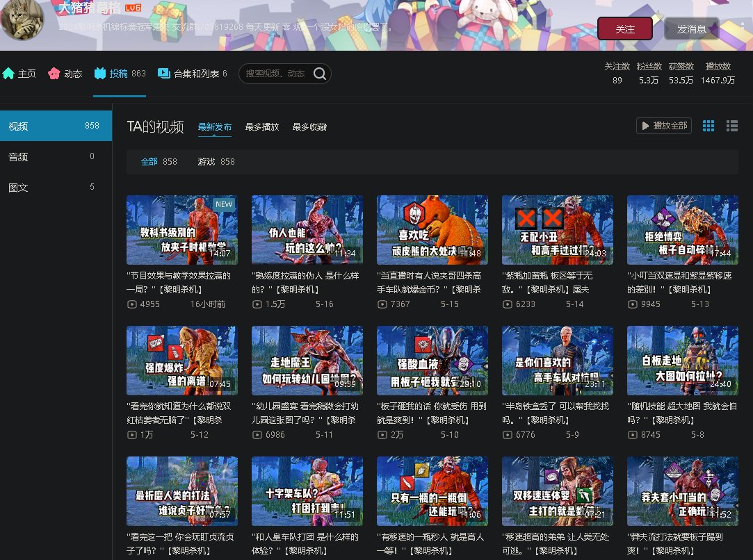753x560 pixels.
Task: Open the 无配小丑 thumbnail 24:03
Action: coord(558,230)
